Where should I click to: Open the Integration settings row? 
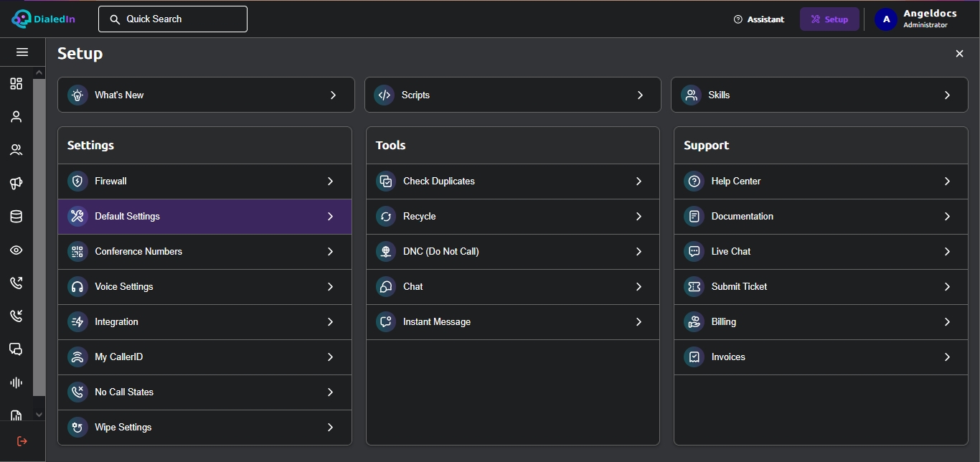[204, 322]
